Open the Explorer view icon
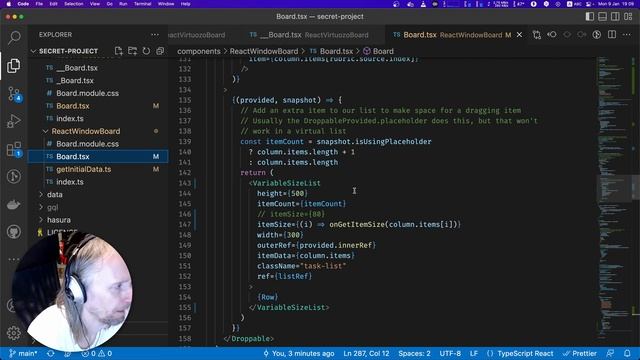This screenshot has width=640, height=360. click(x=13, y=66)
